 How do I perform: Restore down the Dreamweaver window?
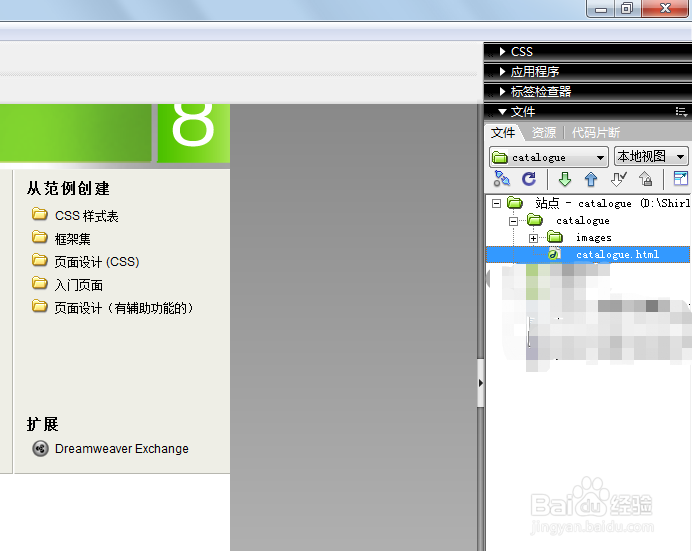tap(627, 9)
